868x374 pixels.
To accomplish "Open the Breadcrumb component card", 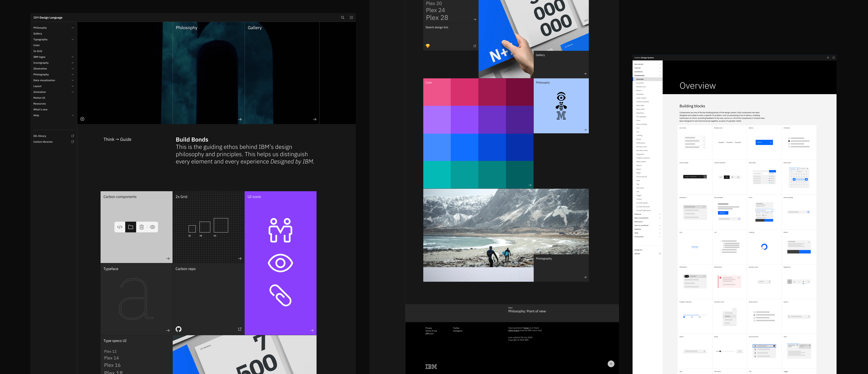I will (x=729, y=142).
